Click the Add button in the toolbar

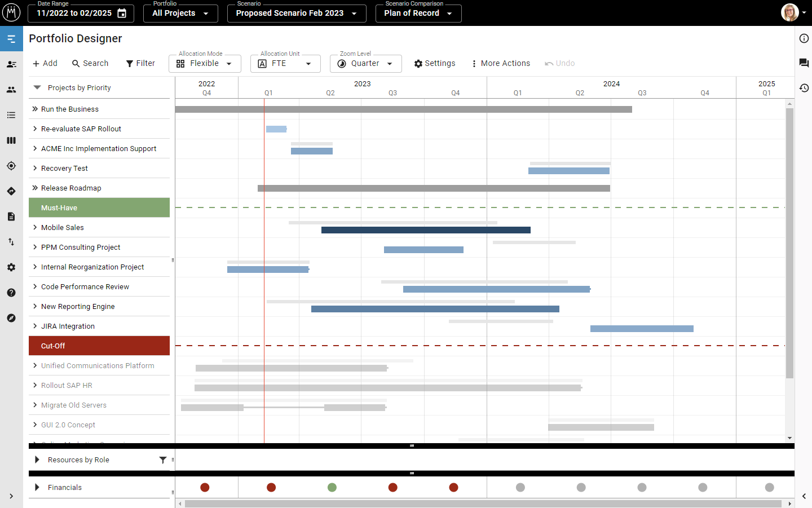point(45,63)
